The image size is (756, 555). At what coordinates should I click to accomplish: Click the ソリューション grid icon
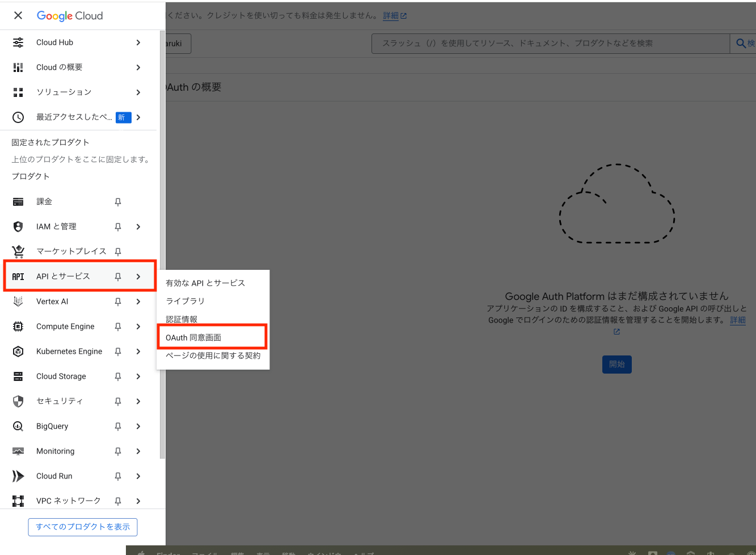click(x=18, y=92)
